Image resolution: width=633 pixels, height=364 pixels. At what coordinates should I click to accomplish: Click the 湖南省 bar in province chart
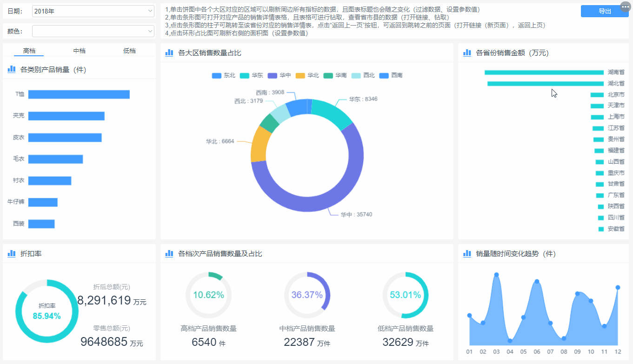pyautogui.click(x=544, y=73)
